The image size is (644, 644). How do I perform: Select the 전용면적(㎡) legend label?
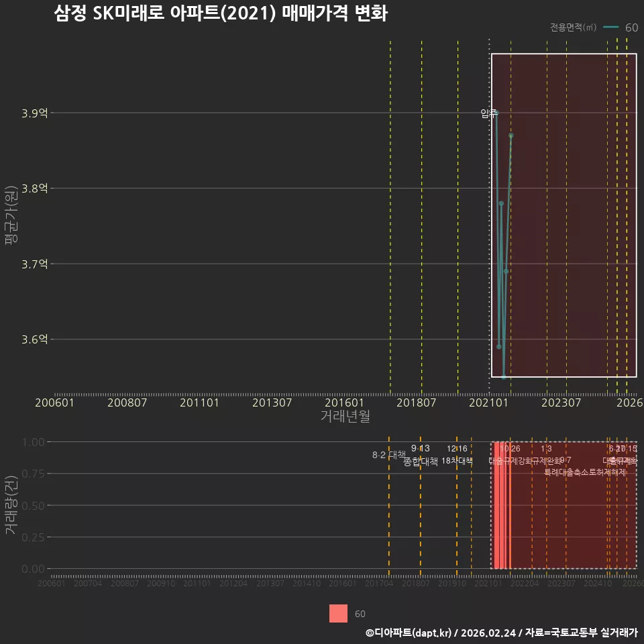[573, 27]
